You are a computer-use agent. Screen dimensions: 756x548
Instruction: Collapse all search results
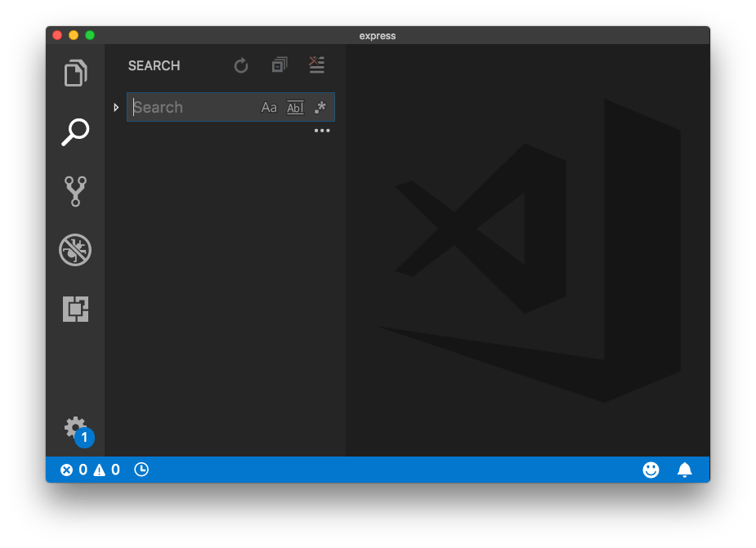[x=280, y=65]
